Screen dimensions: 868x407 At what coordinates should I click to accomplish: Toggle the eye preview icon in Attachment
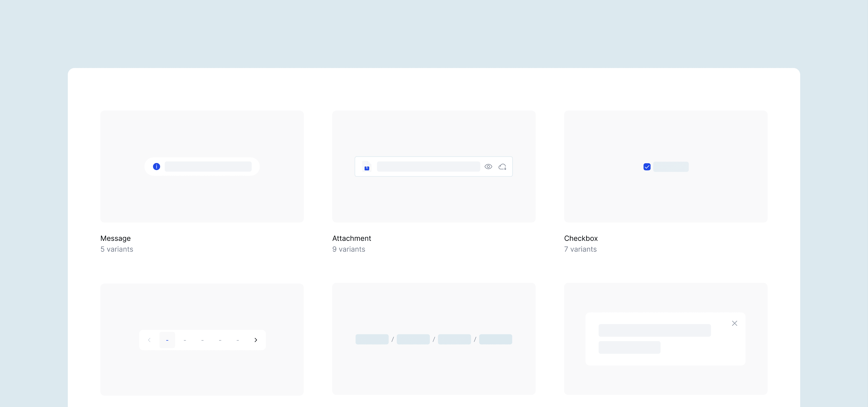(x=488, y=167)
